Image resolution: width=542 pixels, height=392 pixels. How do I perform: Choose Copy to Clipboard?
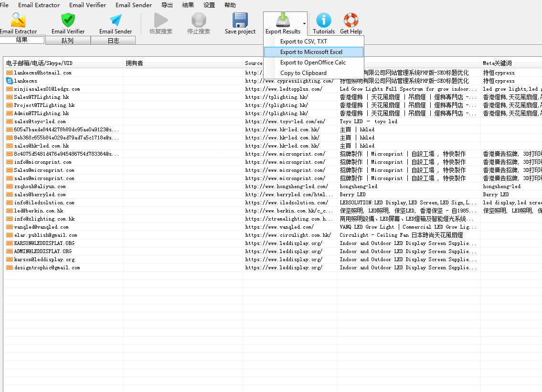coord(314,73)
